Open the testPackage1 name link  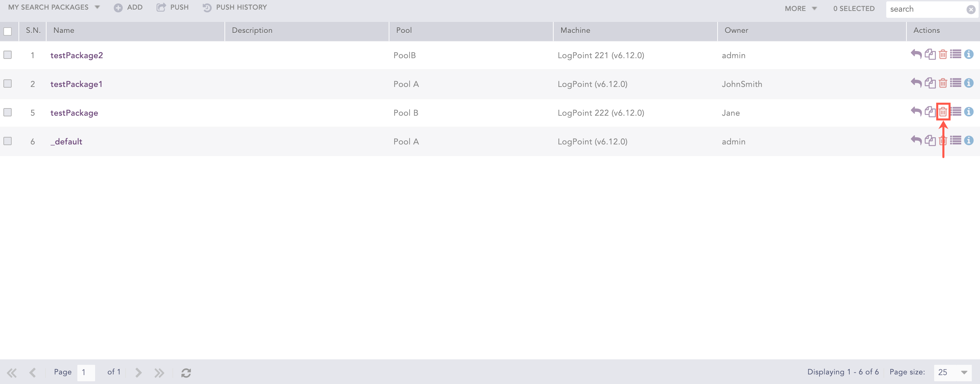coord(76,84)
